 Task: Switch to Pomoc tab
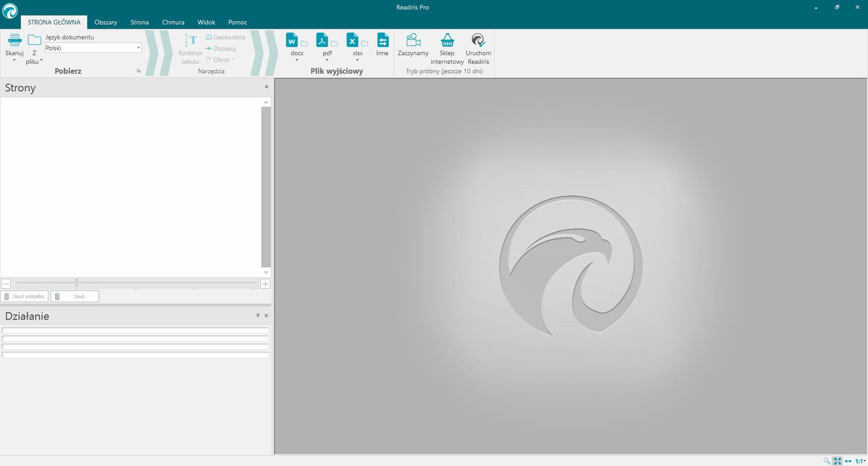click(238, 22)
